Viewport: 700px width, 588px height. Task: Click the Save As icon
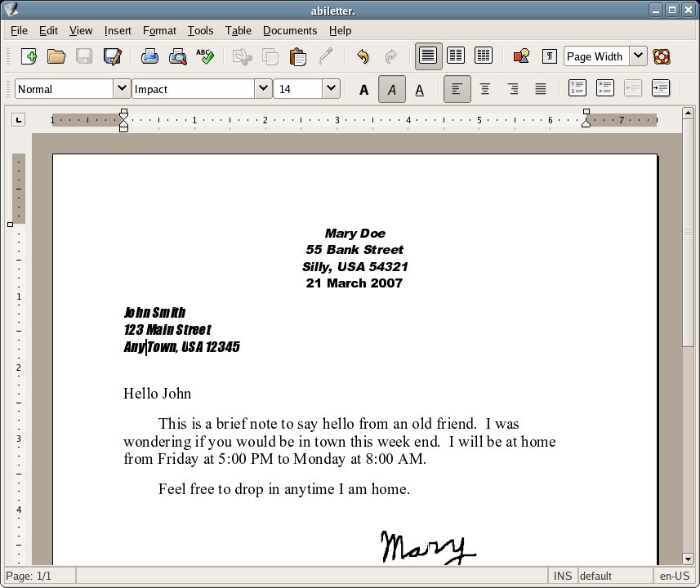(x=112, y=56)
